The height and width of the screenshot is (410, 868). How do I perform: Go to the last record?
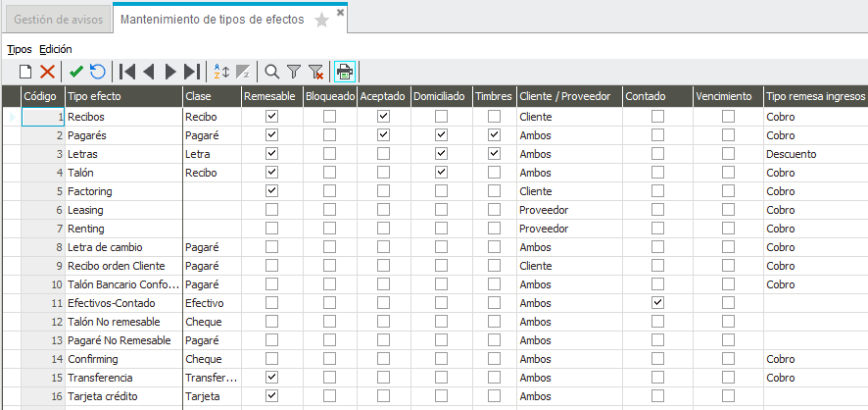[192, 71]
